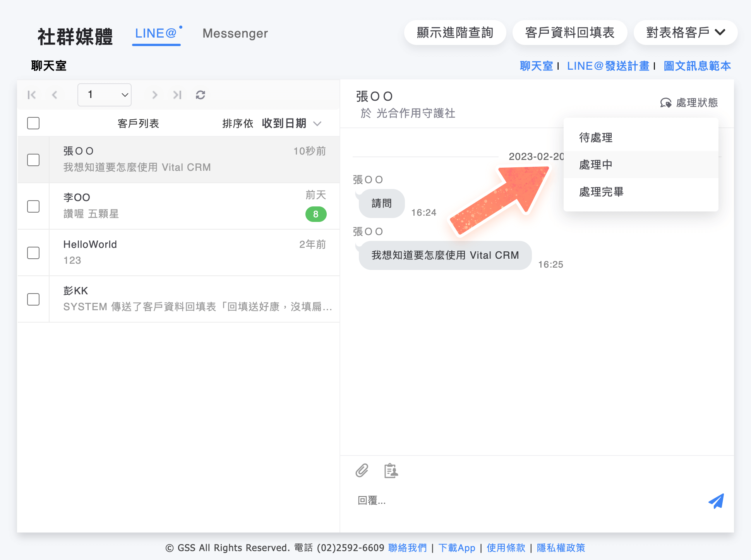751x560 pixels.
Task: Click 於 光合作用守護社 under the chat name
Action: [x=408, y=113]
